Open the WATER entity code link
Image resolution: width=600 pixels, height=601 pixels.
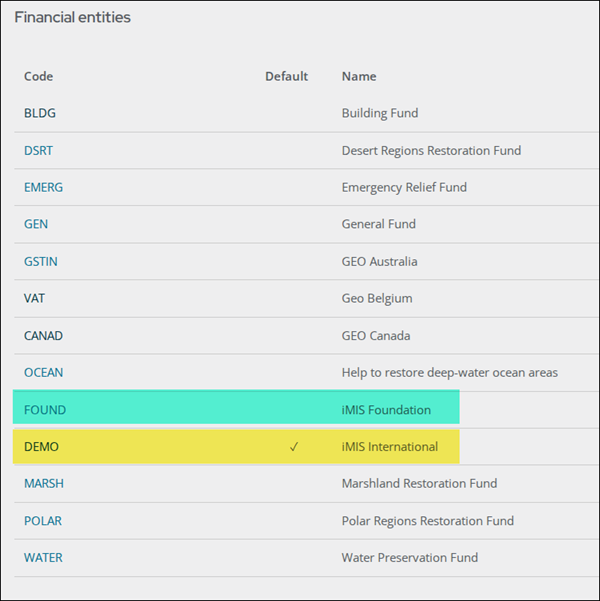[x=43, y=557]
